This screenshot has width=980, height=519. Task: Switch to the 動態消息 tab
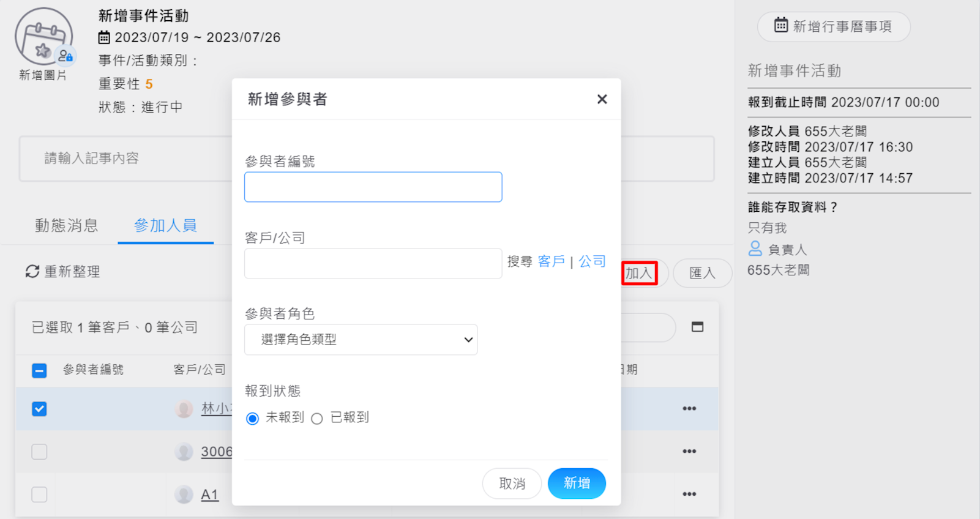tap(66, 226)
